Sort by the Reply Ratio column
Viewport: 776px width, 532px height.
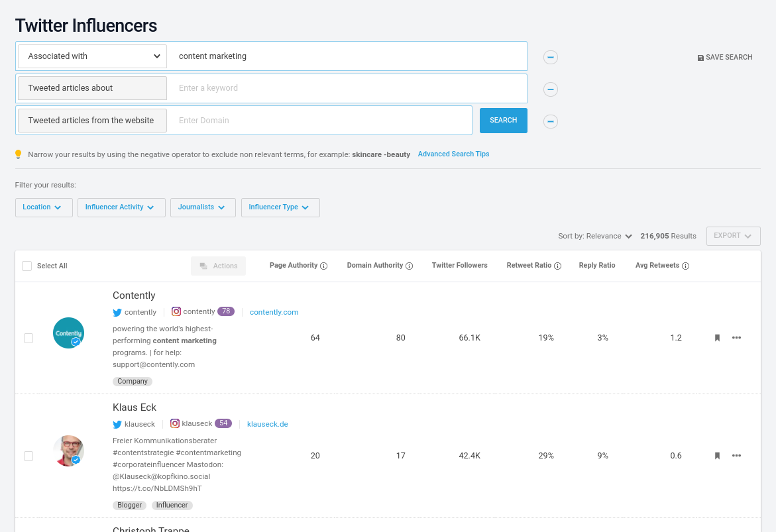[x=596, y=265]
